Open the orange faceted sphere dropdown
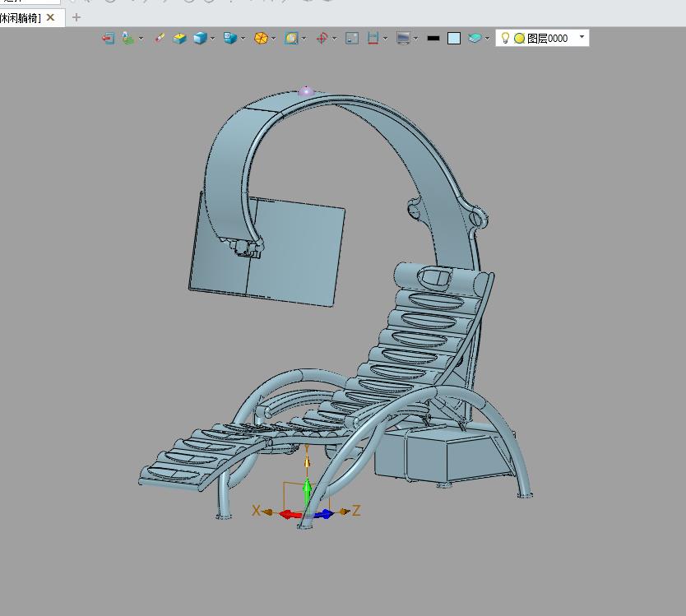Viewport: 686px width, 616px height. click(273, 39)
